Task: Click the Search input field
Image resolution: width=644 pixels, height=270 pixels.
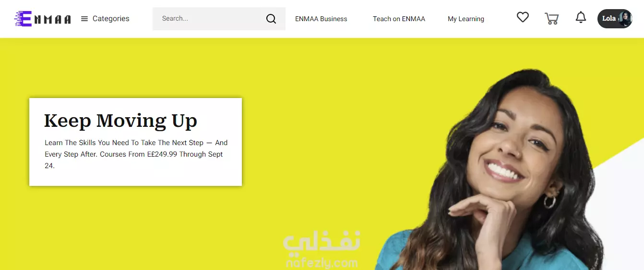Action: [x=219, y=19]
